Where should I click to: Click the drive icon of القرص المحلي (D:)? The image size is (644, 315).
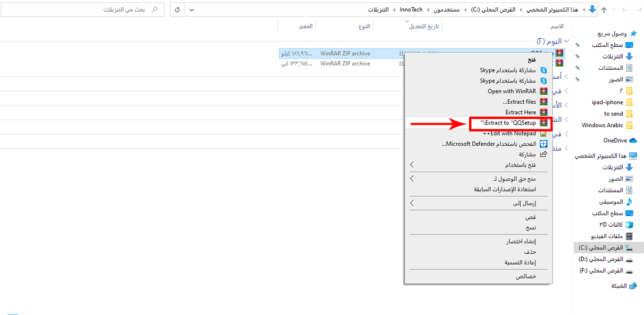point(628,259)
